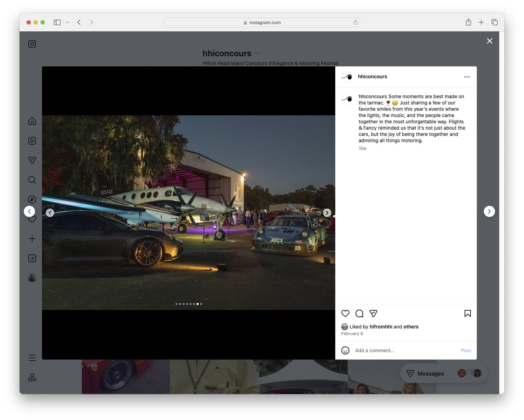Click the hifromhhi liker link
This screenshot has height=420, width=524.
(x=380, y=326)
